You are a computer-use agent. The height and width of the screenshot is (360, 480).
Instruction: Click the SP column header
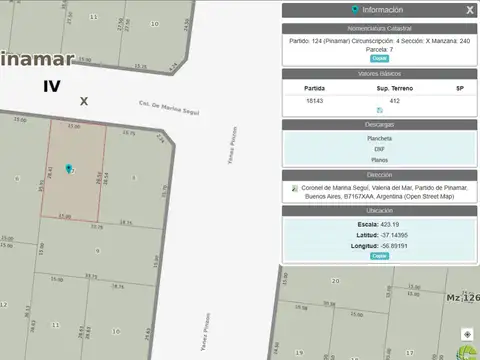460,88
